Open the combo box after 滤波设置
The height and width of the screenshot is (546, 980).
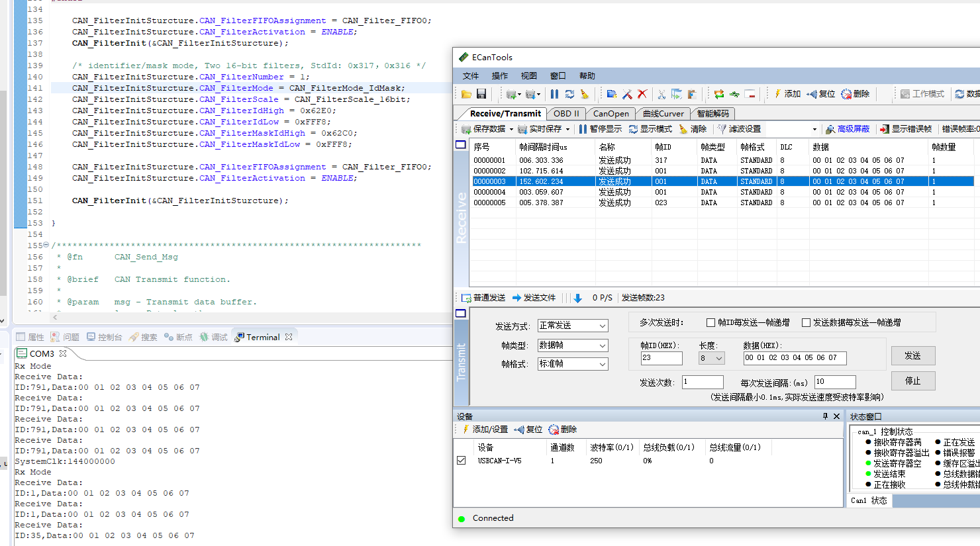tap(792, 129)
